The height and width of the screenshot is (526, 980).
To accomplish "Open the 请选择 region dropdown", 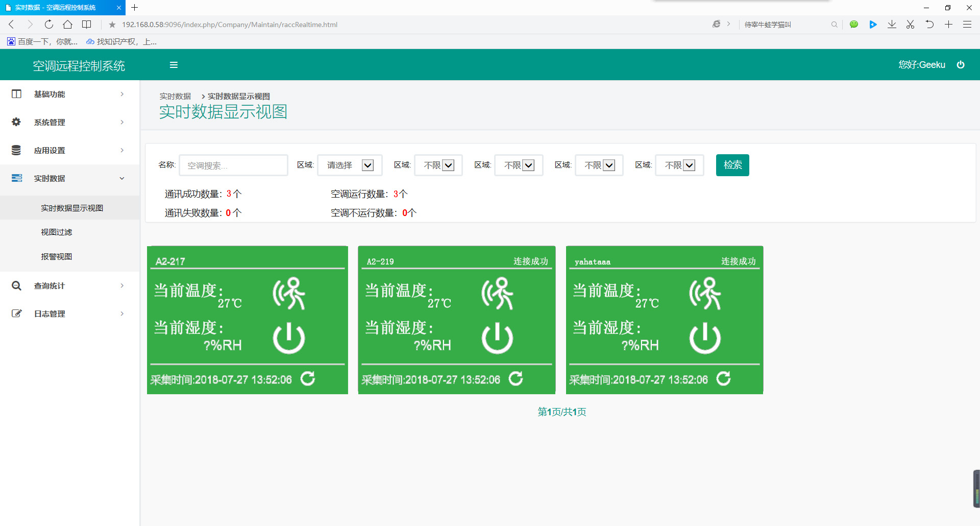I will point(350,165).
